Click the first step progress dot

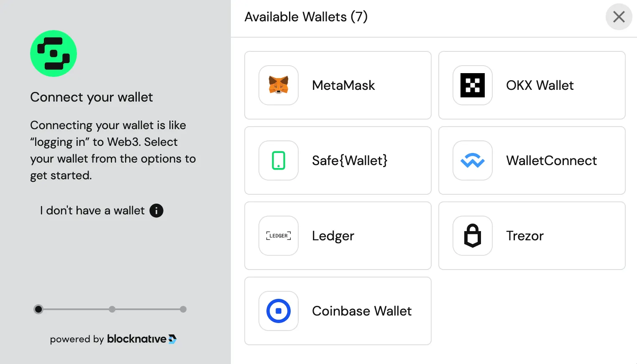pos(38,309)
